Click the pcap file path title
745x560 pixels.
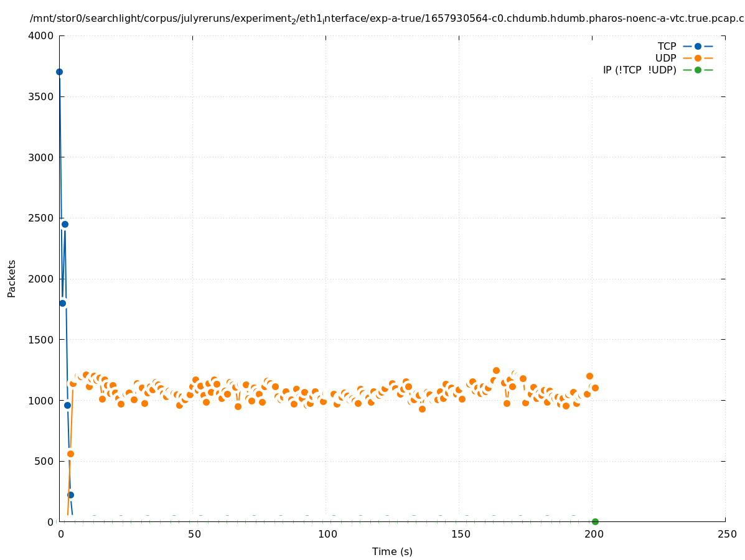(387, 19)
